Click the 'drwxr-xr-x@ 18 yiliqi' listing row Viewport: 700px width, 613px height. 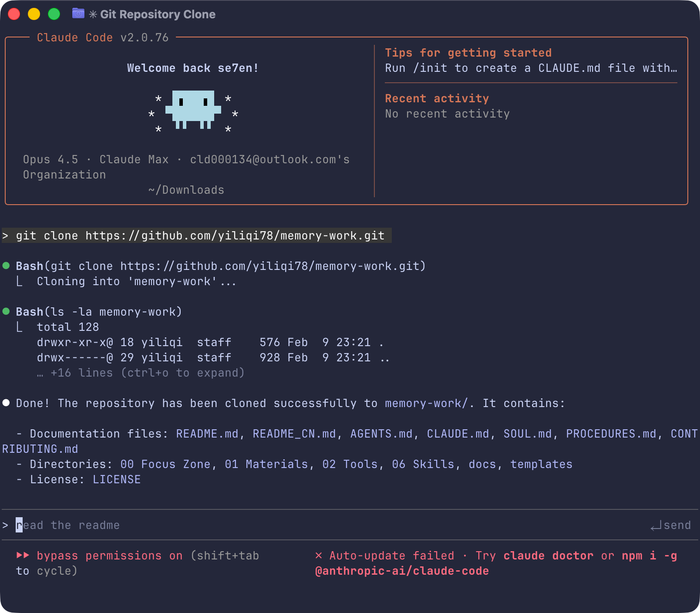pos(211,342)
